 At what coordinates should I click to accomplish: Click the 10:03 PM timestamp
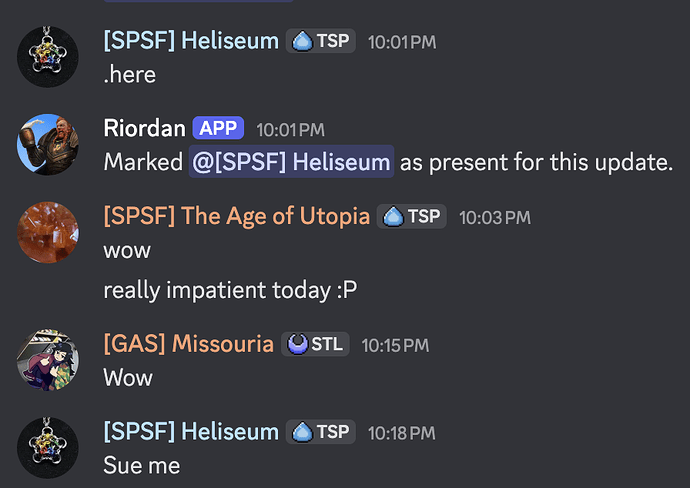[x=494, y=217]
